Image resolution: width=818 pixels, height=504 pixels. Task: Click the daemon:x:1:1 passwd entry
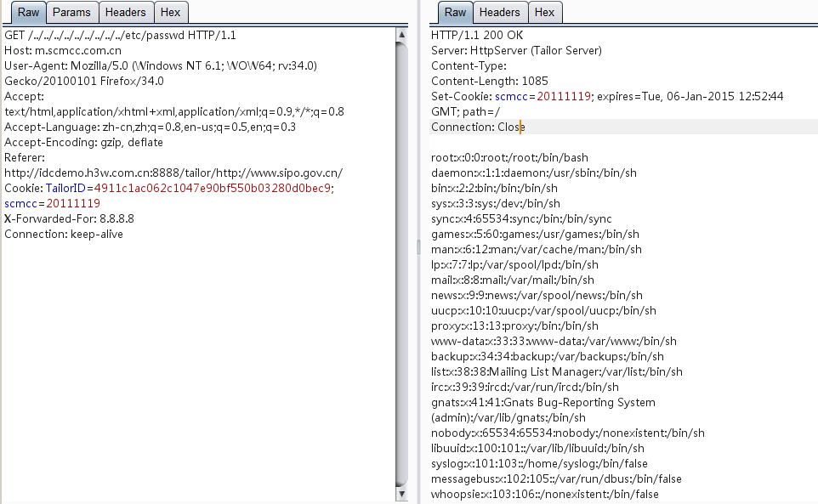pyautogui.click(x=534, y=173)
